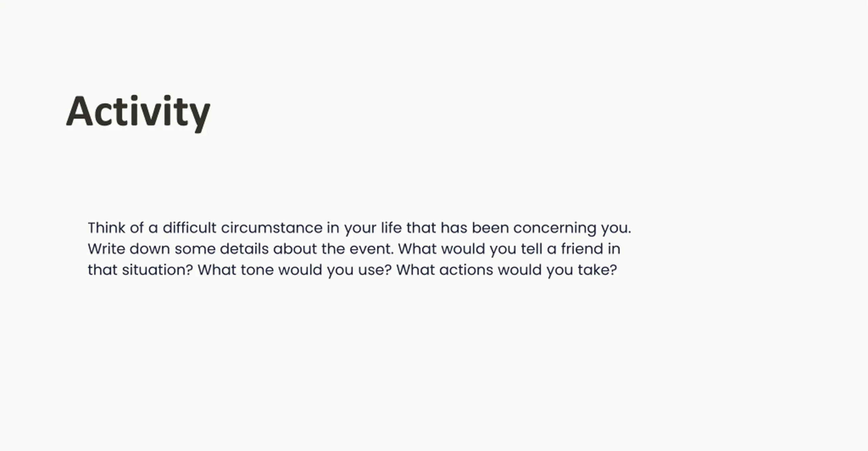The width and height of the screenshot is (868, 451).
Task: Click the word tone
Action: tap(257, 270)
